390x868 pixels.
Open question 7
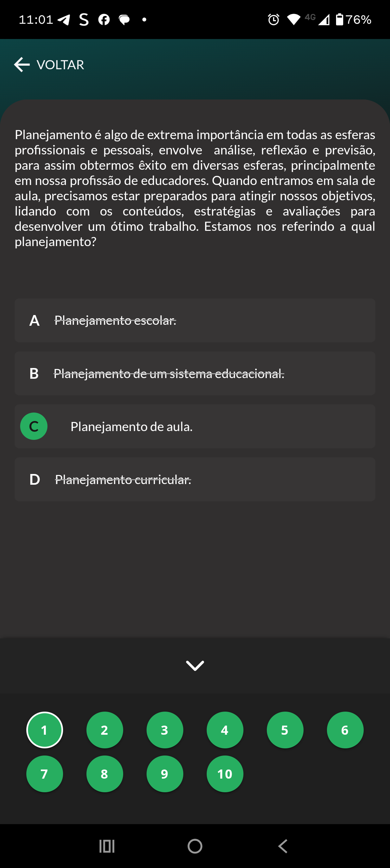tap(45, 774)
